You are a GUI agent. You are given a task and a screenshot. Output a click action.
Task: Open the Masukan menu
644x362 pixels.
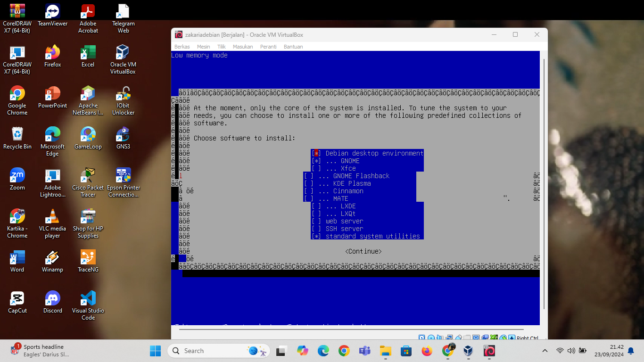[x=243, y=47]
